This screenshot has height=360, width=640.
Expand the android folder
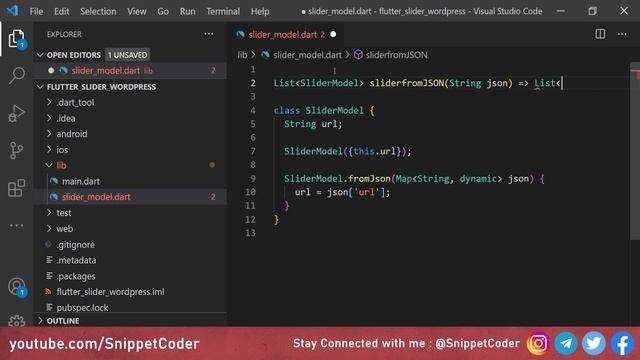49,133
